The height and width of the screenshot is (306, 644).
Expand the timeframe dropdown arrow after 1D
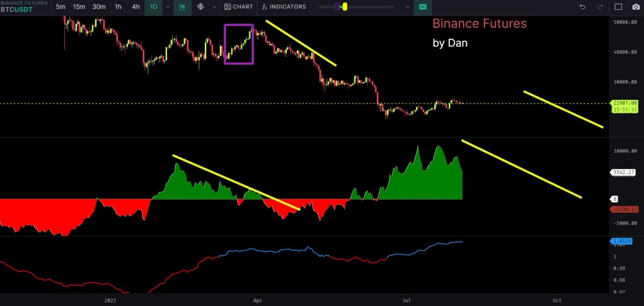pyautogui.click(x=168, y=7)
